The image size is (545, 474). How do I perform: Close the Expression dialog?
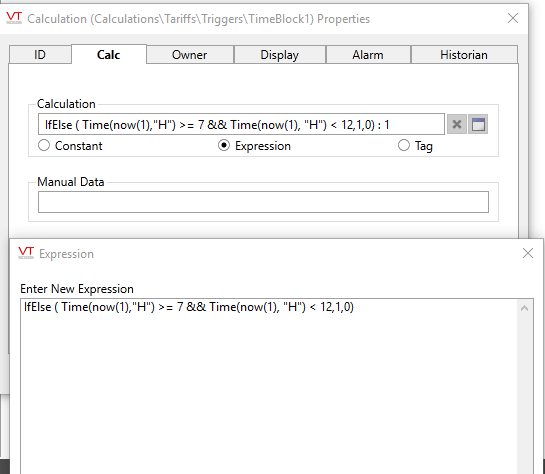pos(528,253)
